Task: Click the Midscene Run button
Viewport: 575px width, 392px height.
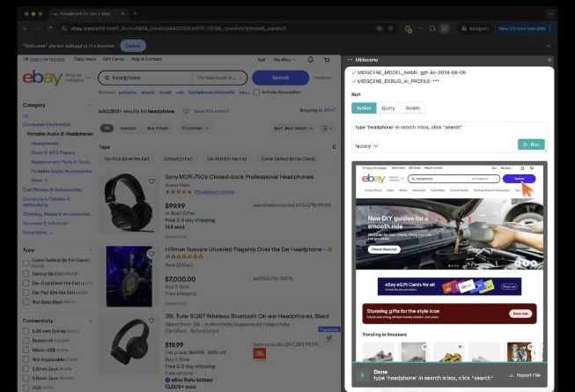Action: pos(531,144)
